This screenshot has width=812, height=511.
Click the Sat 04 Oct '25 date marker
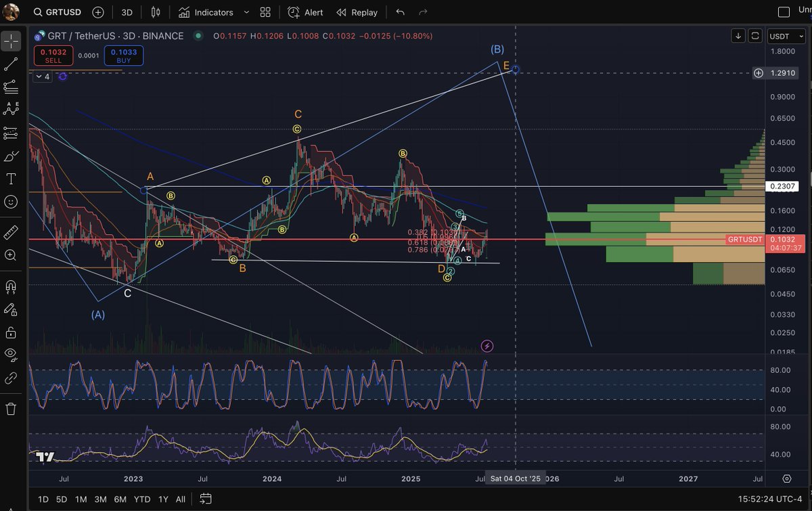pyautogui.click(x=516, y=479)
